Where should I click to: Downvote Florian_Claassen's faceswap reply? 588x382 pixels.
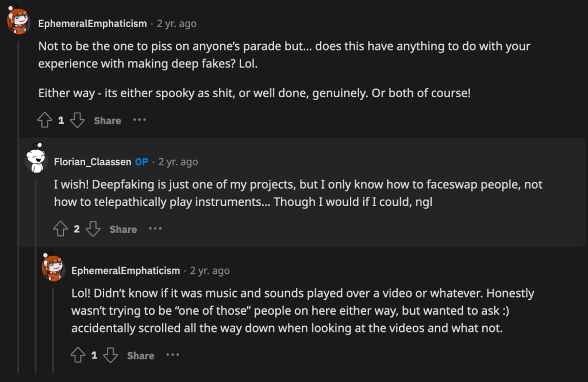pos(93,229)
